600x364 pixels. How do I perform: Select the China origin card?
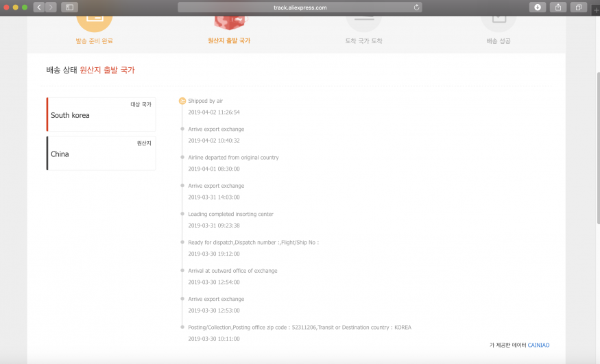coord(101,154)
